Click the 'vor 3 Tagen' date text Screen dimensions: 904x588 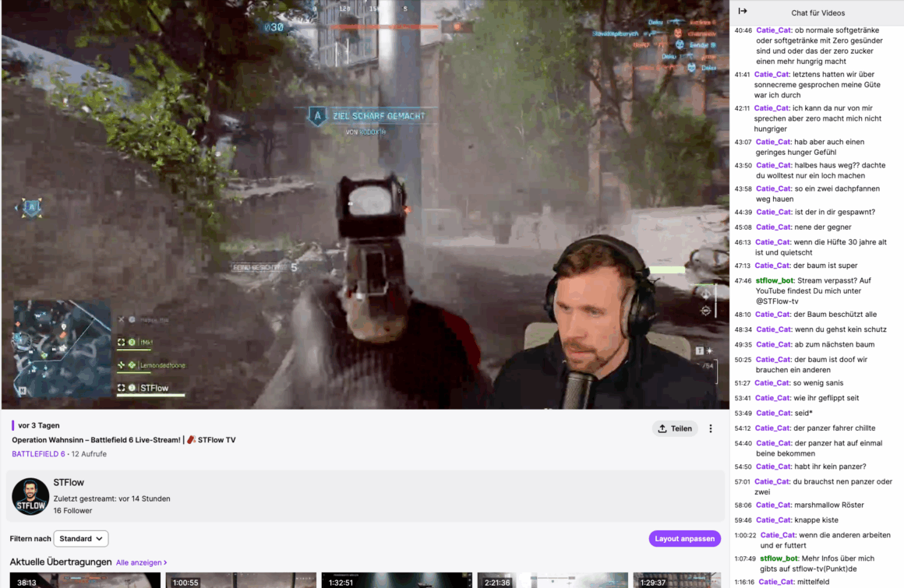39,425
